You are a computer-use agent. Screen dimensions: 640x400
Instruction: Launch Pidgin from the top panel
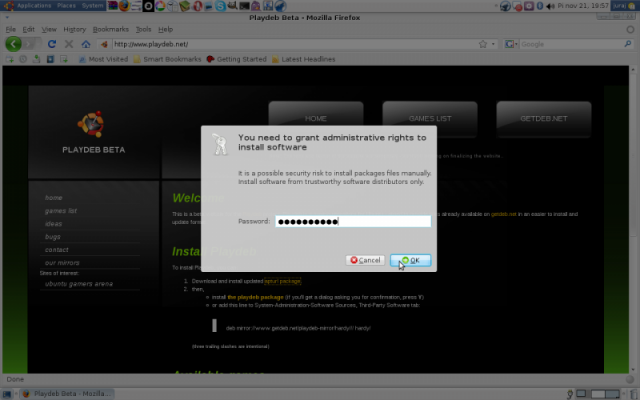click(256, 6)
